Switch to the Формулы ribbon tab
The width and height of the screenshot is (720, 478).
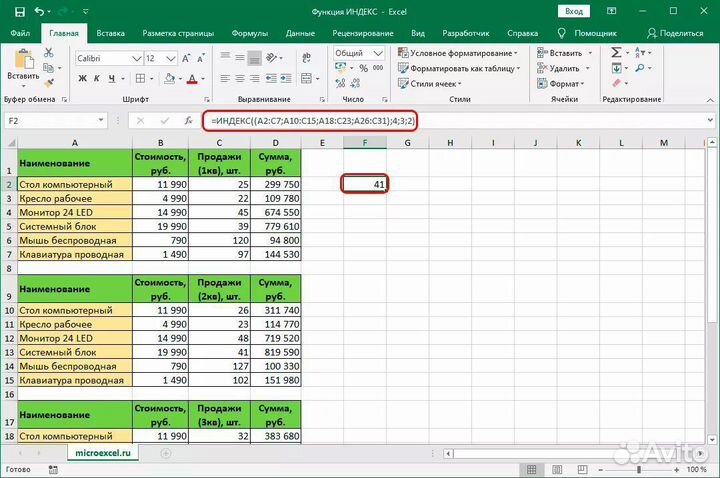click(x=249, y=33)
